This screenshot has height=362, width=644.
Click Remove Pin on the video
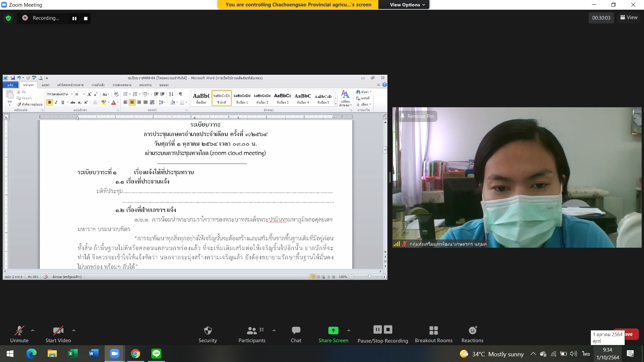417,116
